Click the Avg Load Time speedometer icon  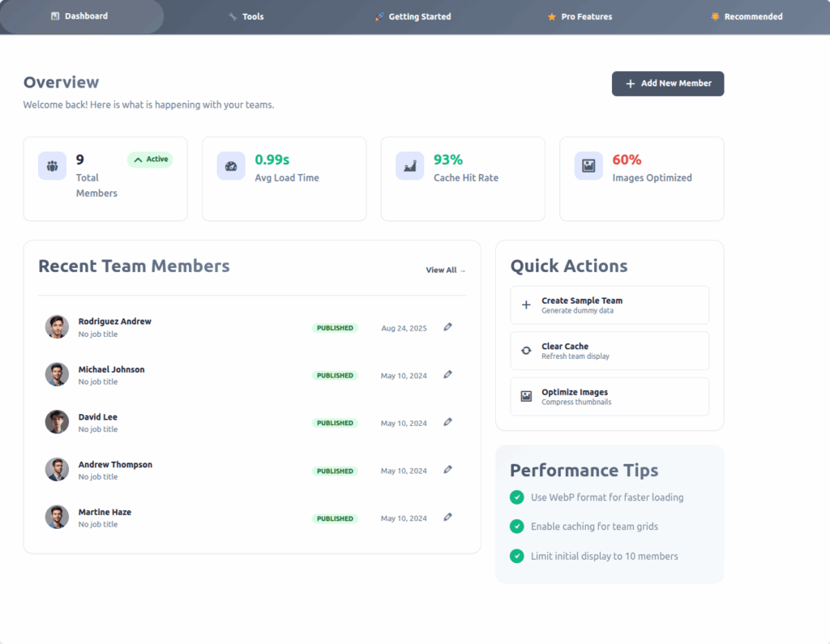pos(231,166)
